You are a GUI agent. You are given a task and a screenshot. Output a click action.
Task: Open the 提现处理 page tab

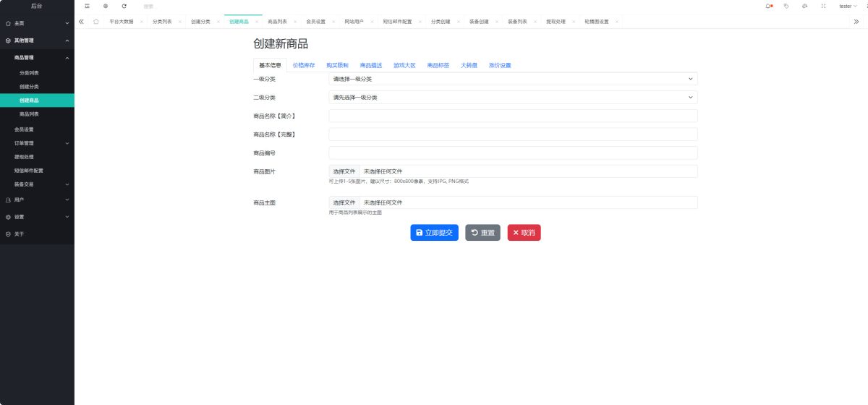tap(556, 22)
